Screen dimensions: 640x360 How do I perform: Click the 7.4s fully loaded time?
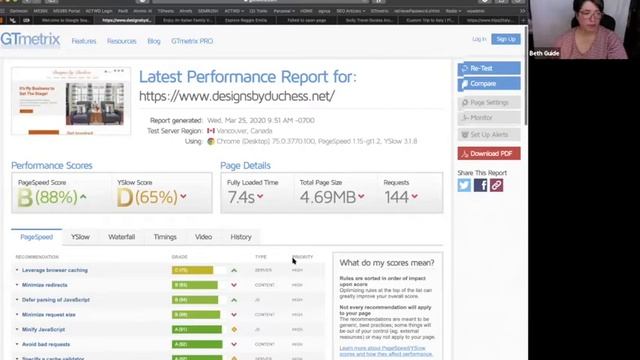[241, 198]
